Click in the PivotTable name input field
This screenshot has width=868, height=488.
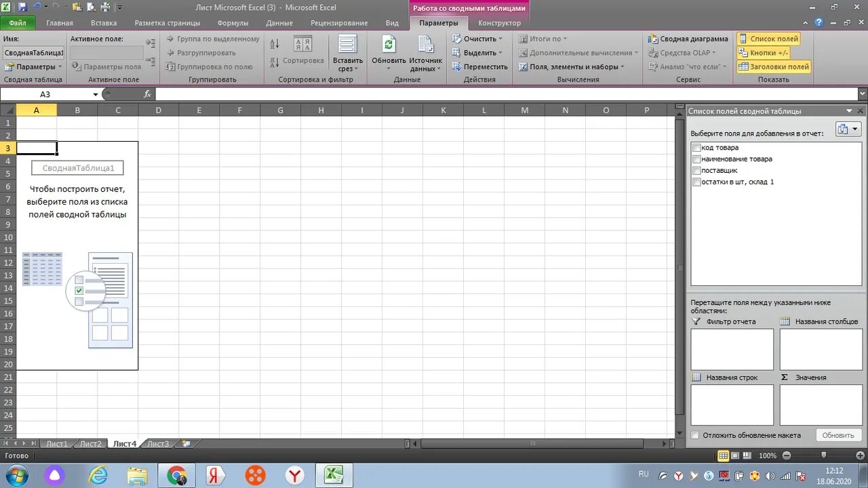tap(33, 53)
